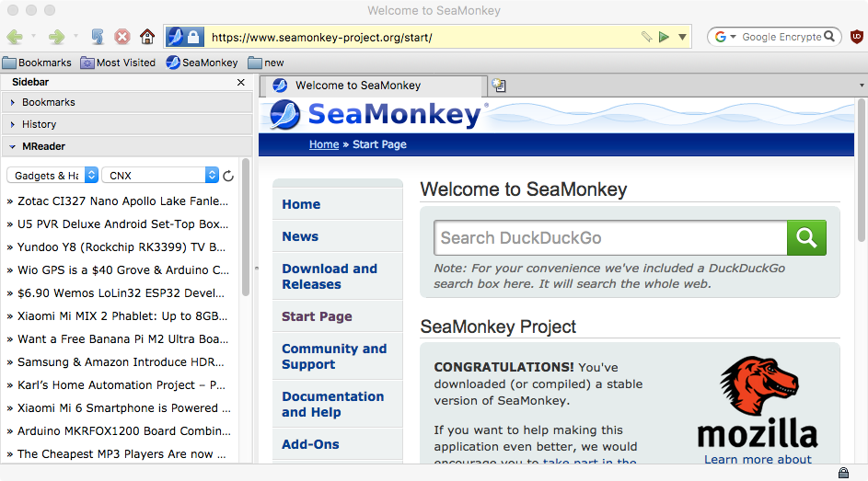The width and height of the screenshot is (868, 481).
Task: Click the padlock icon in the URL bar
Action: [193, 37]
